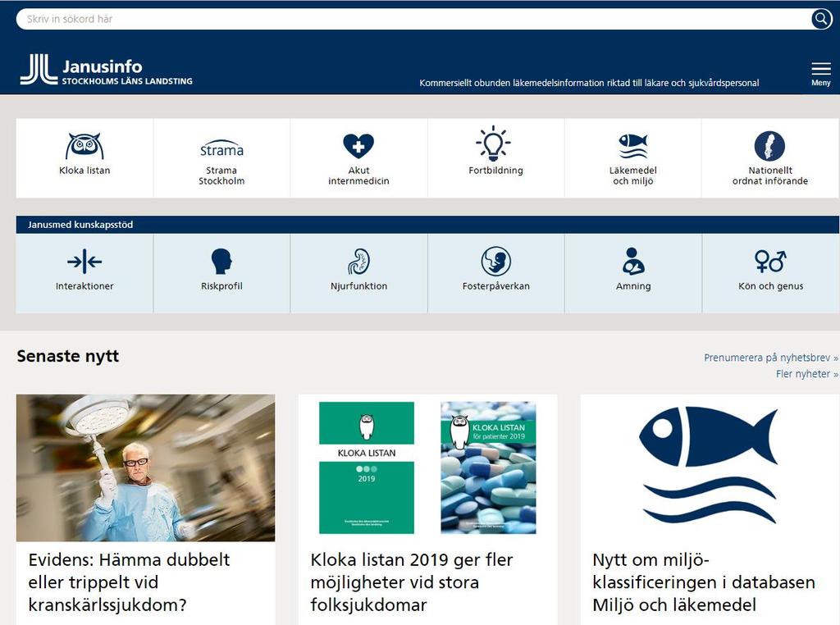Open the Fosterpåverkan fetus icon

pos(495,262)
